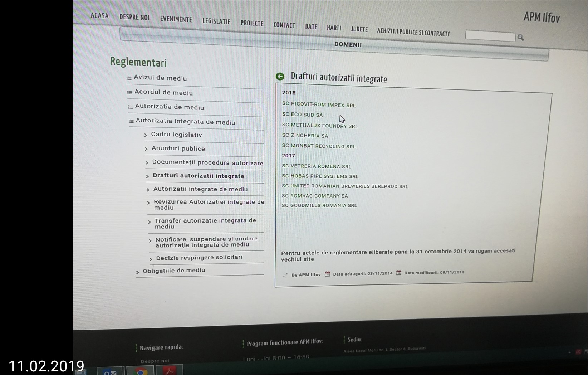Open Cadru legislativ link
Viewport: 588px width, 375px height.
(x=176, y=135)
